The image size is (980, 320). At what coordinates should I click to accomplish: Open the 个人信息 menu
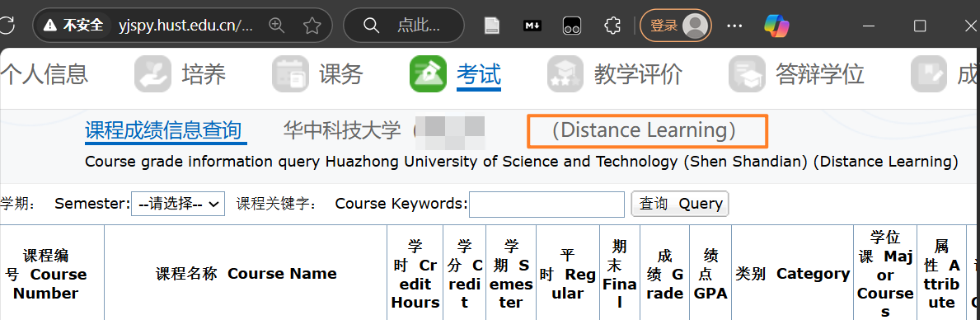[45, 73]
